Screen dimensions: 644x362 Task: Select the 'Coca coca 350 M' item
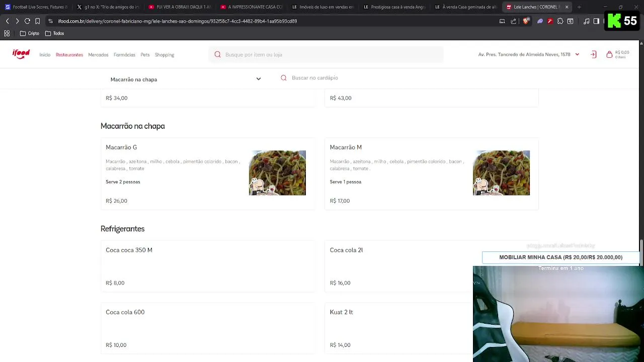pyautogui.click(x=129, y=250)
